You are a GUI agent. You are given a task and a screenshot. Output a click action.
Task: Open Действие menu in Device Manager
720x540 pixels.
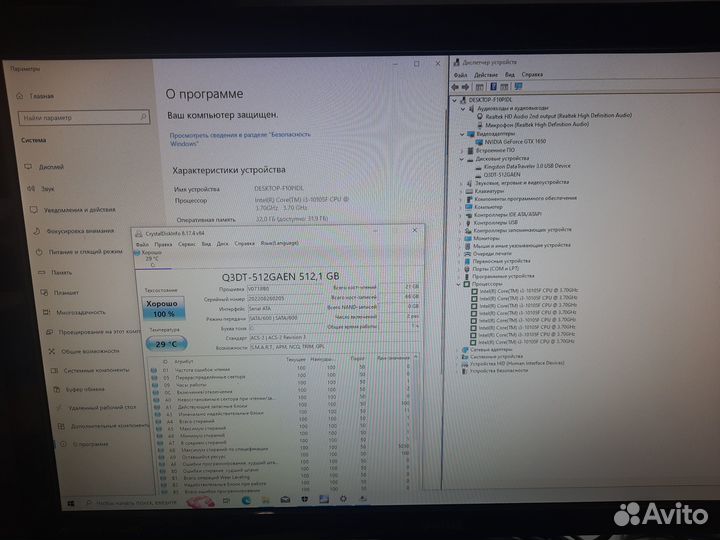coord(485,75)
